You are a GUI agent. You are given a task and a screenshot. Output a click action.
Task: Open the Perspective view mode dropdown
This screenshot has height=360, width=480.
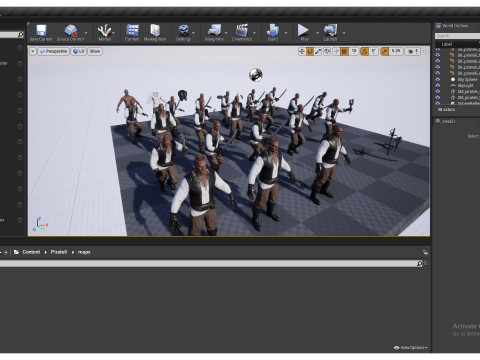[53, 51]
